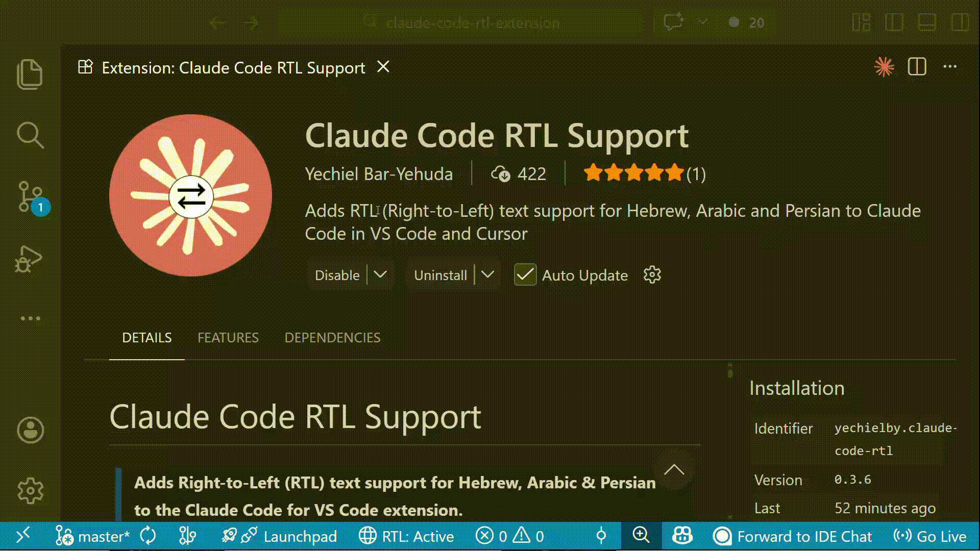Click the identifier value yechielby.claude-code-rtl

[x=896, y=439]
